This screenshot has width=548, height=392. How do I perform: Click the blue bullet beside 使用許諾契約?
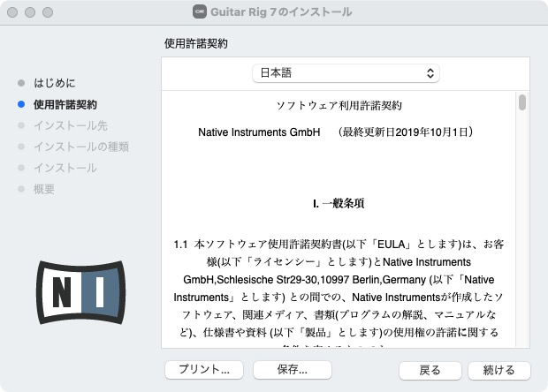click(21, 104)
